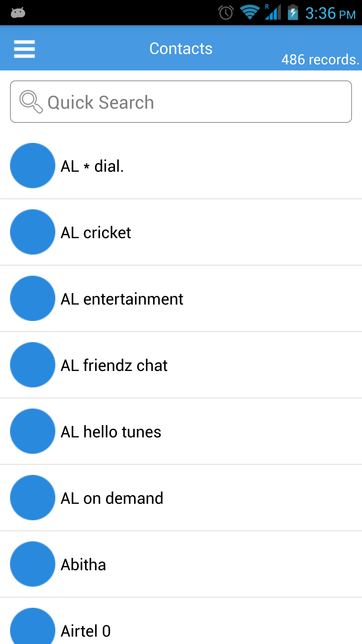Tap the alarm clock status bar icon
Viewport: 362px width, 644px height.
(x=226, y=13)
